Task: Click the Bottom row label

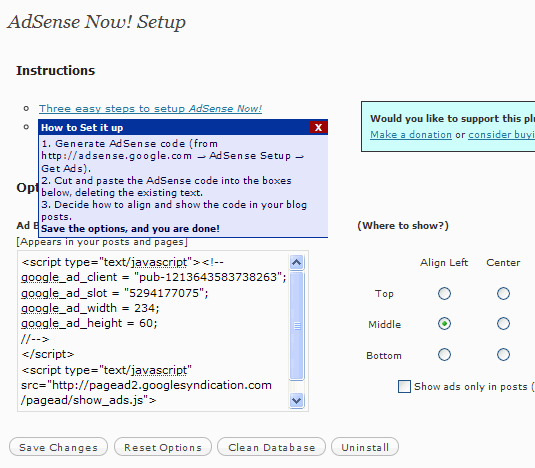Action: pos(384,356)
